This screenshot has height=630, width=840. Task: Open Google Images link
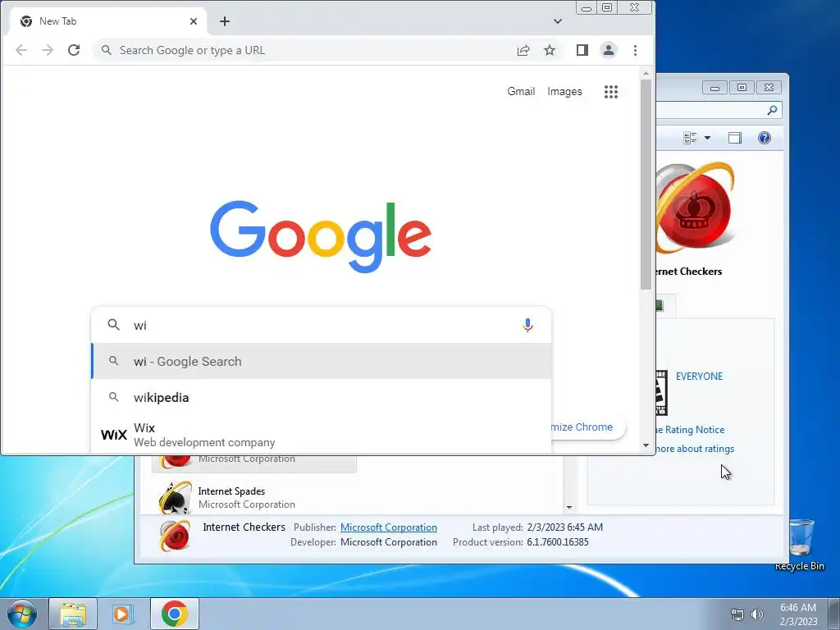click(564, 92)
